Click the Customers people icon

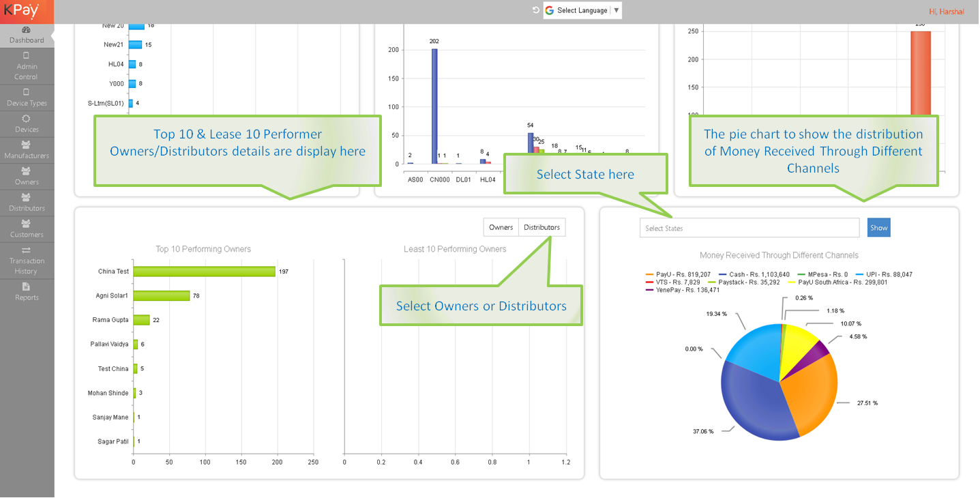27,224
